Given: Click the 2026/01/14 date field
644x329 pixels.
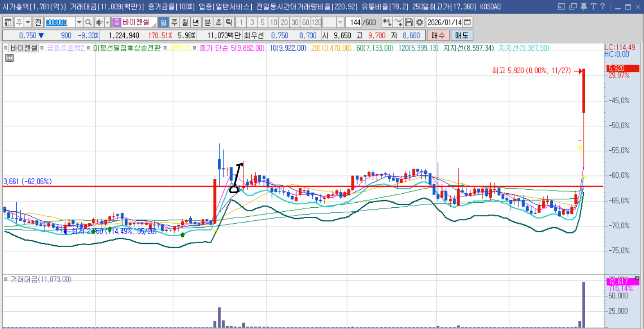Looking at the screenshot, I should [x=444, y=22].
